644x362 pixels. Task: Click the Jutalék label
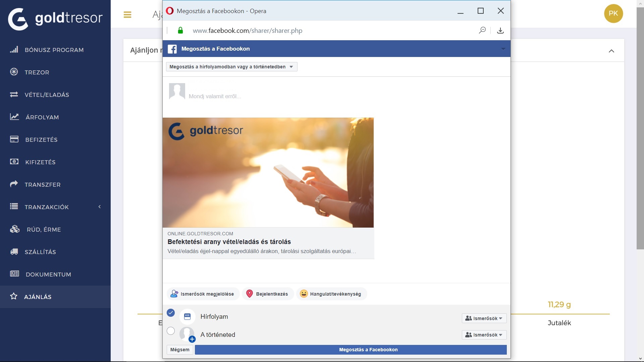(x=559, y=323)
